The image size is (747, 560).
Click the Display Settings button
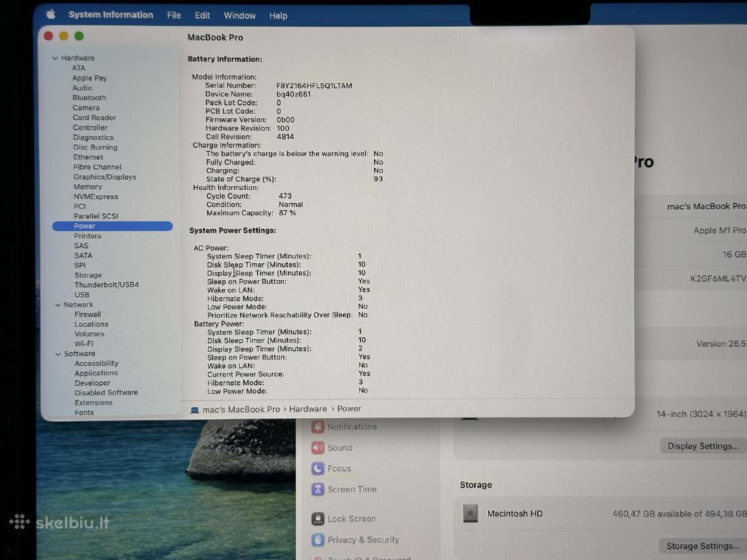pos(703,446)
